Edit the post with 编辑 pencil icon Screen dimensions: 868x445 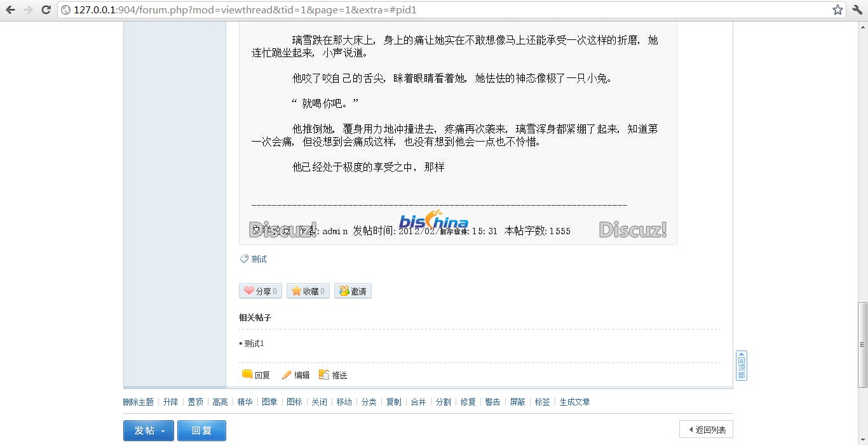[x=295, y=375]
